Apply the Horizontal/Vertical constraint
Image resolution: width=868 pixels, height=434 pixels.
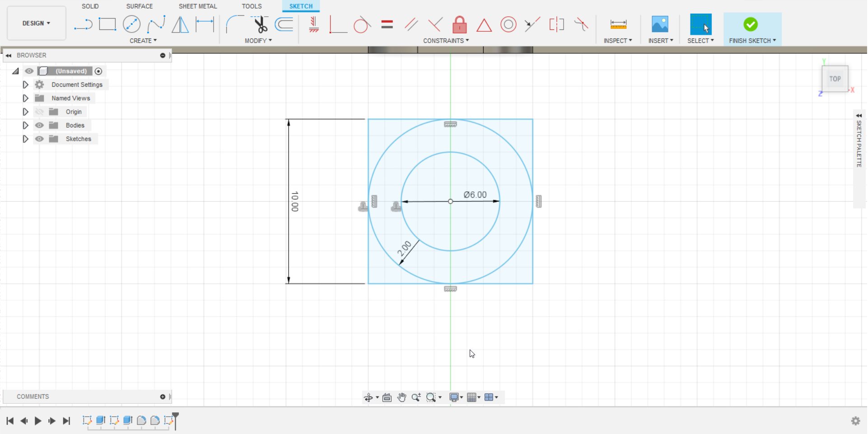314,24
